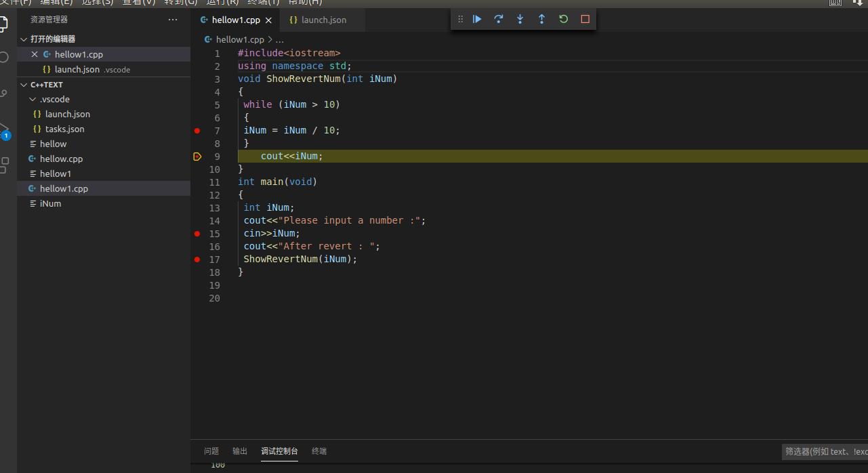Click the 资源管理器 sidebar title

(49, 20)
